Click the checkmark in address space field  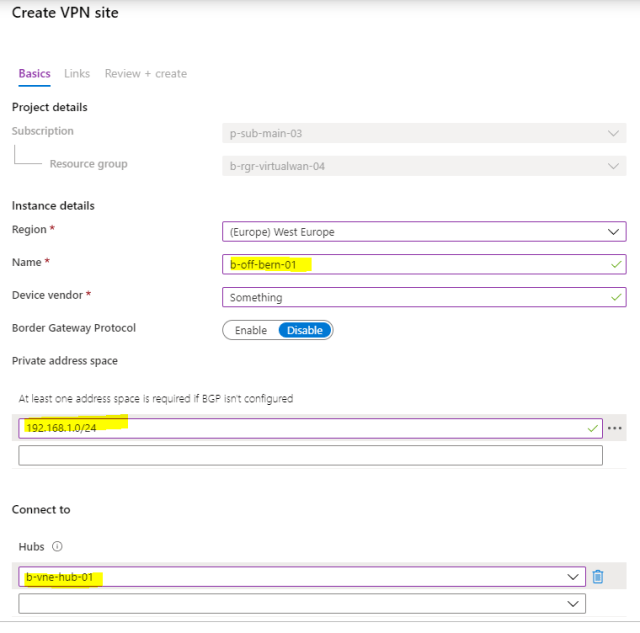click(x=592, y=429)
